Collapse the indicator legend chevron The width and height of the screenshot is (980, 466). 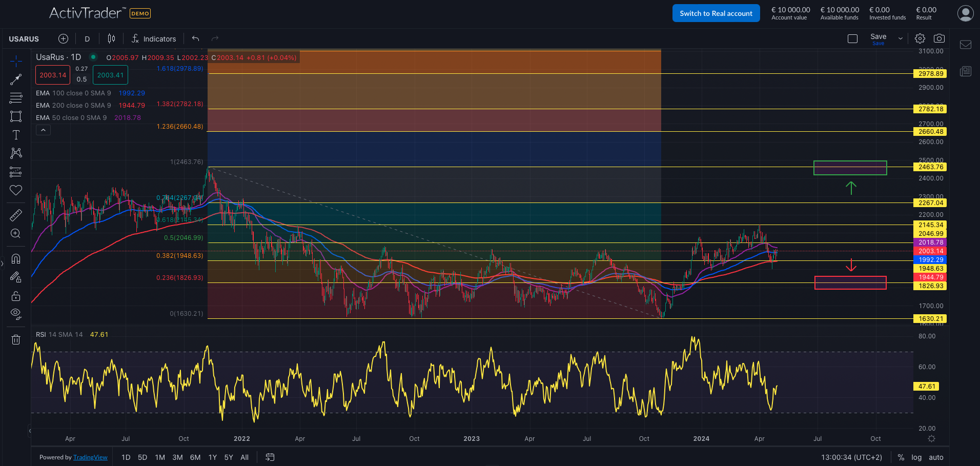coord(43,130)
